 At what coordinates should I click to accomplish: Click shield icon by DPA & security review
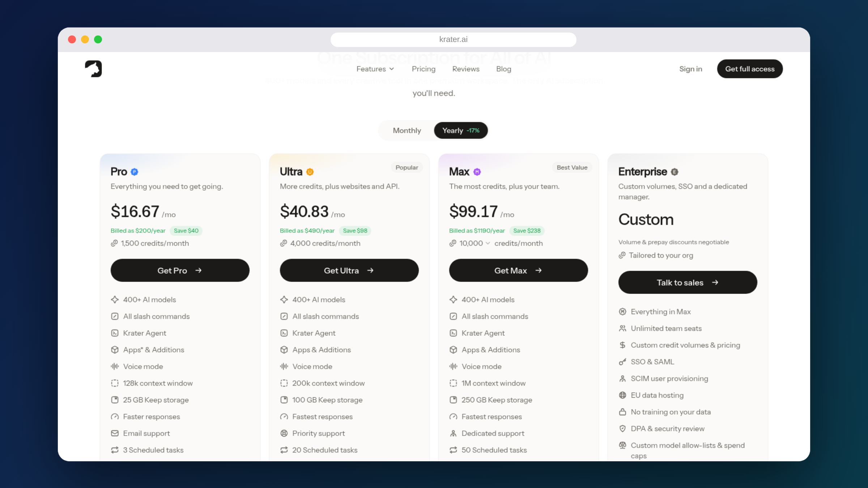point(622,428)
